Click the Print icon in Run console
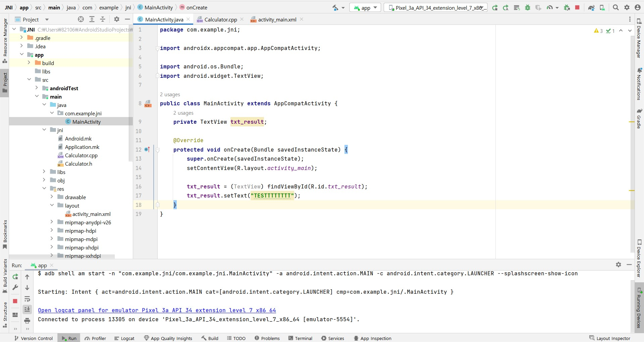This screenshot has height=342, width=644. 27,321
